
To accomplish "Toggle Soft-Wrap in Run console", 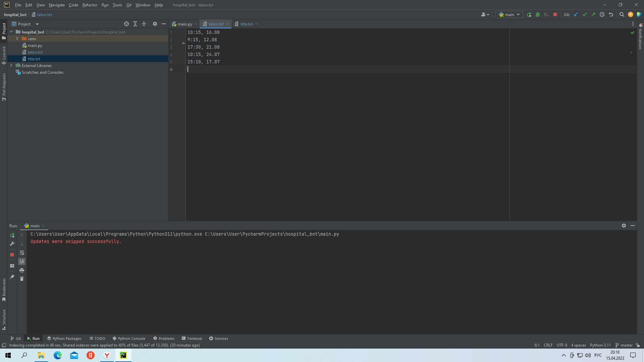I will pos(22,253).
